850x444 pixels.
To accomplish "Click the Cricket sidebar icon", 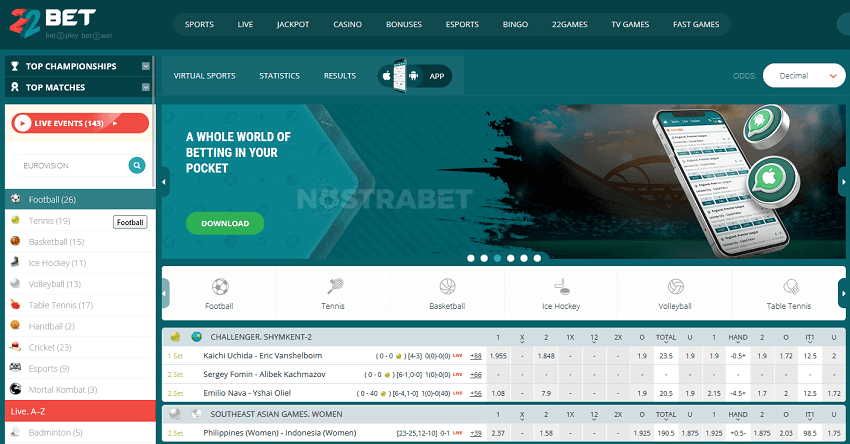I will pos(16,347).
